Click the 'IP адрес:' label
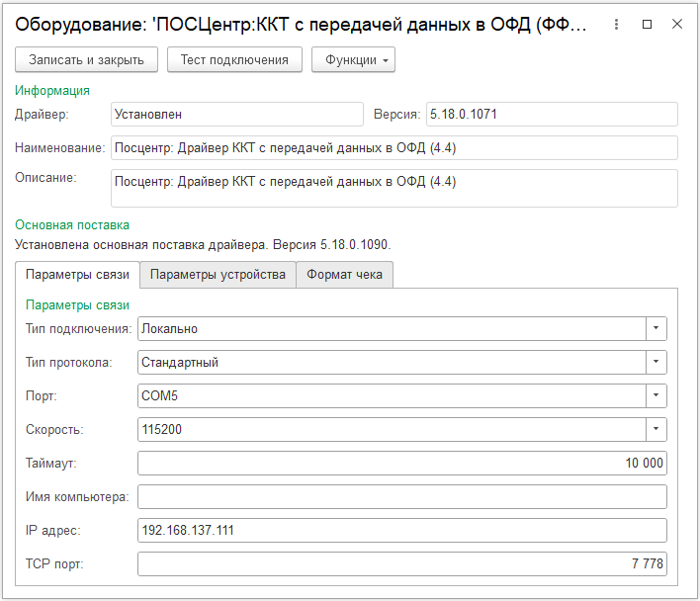The image size is (700, 601). point(52,530)
